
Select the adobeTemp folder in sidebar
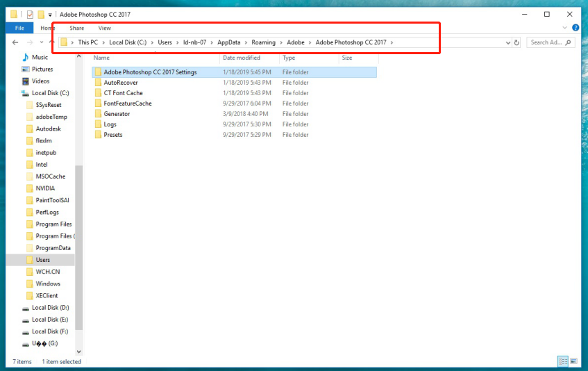pos(51,117)
